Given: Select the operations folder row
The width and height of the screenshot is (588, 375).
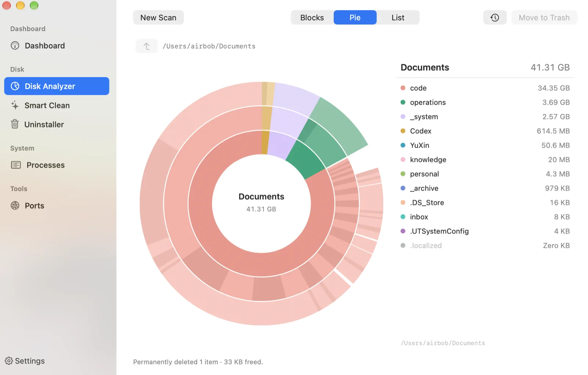Looking at the screenshot, I should [x=485, y=102].
